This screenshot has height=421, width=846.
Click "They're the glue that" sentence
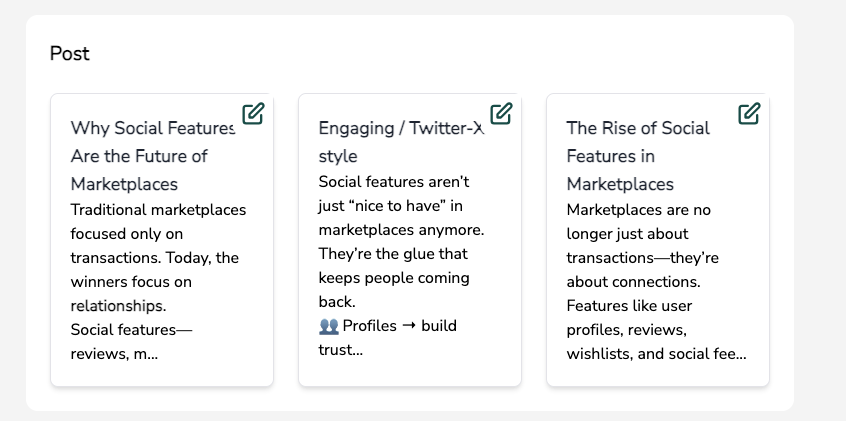pyautogui.click(x=392, y=254)
